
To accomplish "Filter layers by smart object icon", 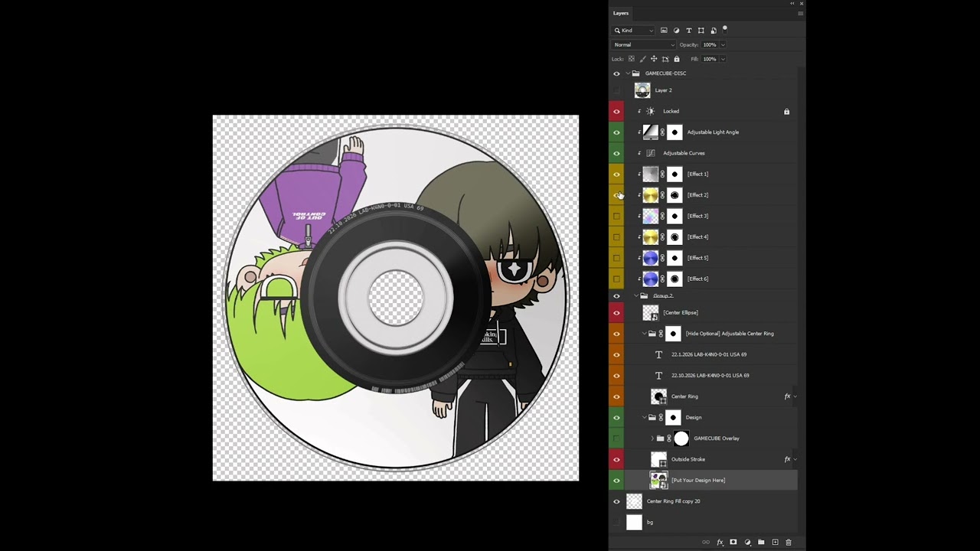I will click(713, 31).
